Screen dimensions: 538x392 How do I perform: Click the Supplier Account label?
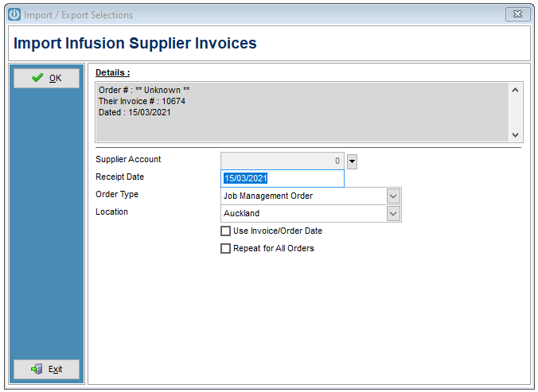coord(128,159)
